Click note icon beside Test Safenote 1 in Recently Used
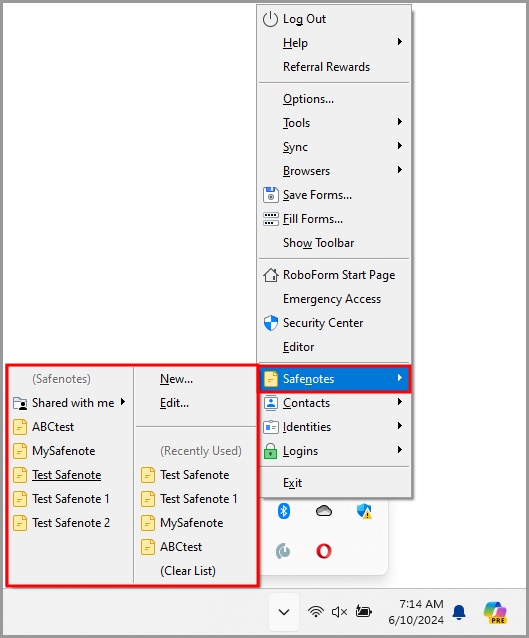 click(x=148, y=499)
